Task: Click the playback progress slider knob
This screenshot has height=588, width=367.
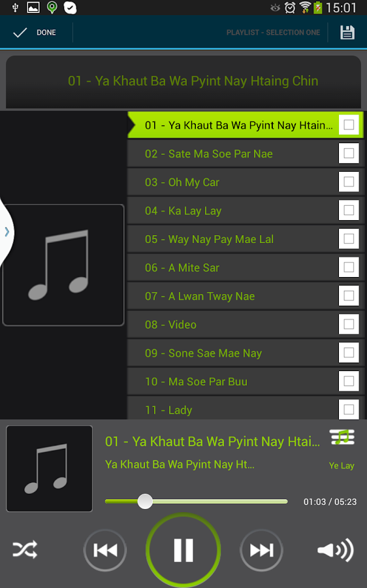Action: click(145, 501)
